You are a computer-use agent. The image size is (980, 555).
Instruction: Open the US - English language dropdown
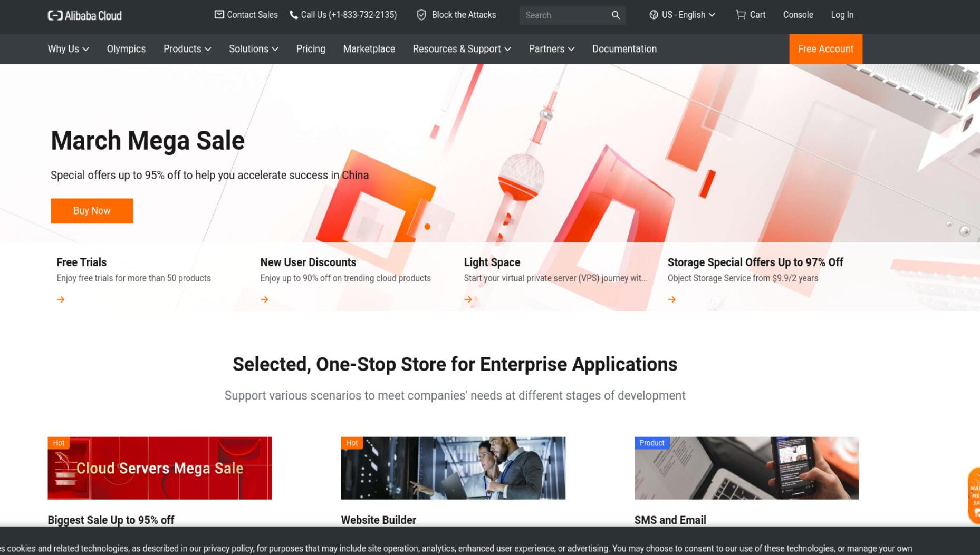point(682,15)
